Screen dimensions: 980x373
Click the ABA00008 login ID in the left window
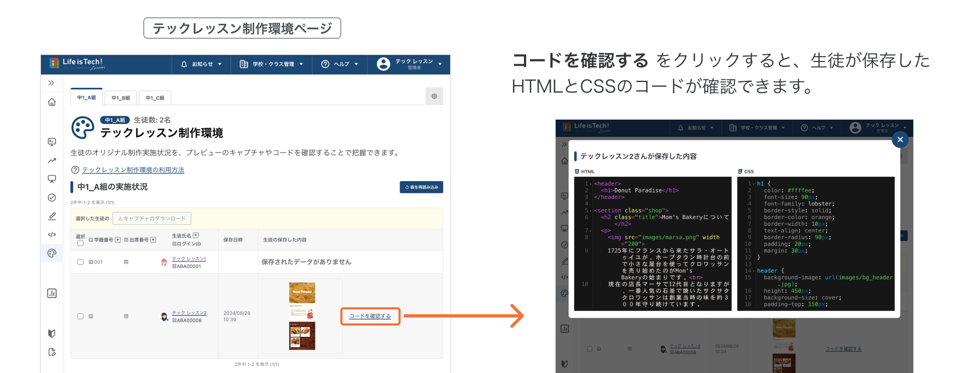tap(188, 321)
